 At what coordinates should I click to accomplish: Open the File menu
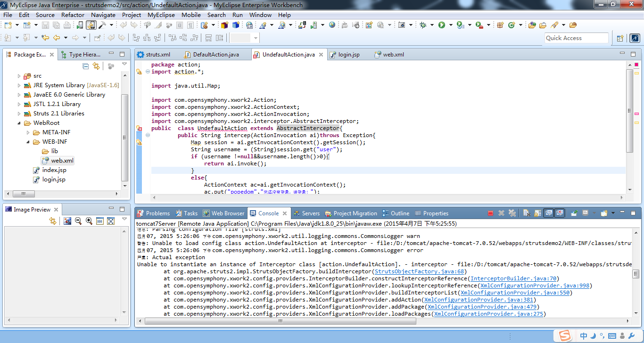pos(8,15)
